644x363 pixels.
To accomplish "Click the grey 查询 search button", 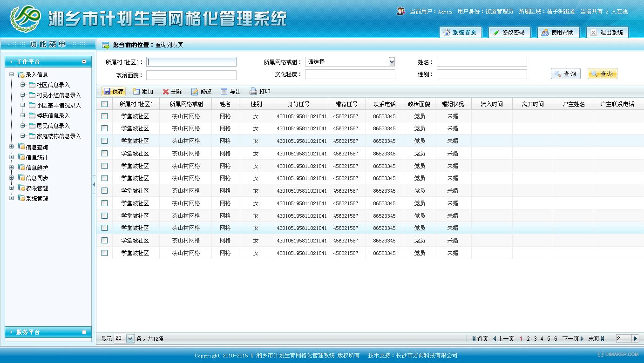I will [566, 74].
